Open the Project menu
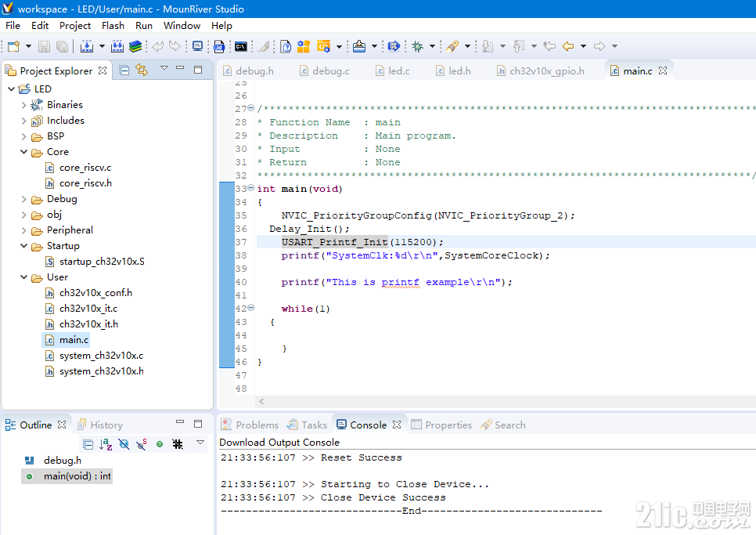This screenshot has height=535, width=756. point(74,26)
